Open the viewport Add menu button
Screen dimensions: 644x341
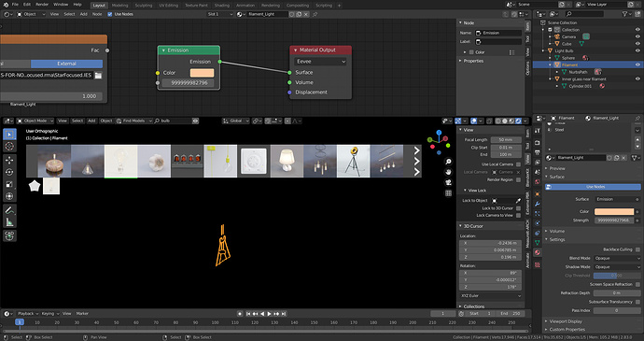pyautogui.click(x=91, y=121)
